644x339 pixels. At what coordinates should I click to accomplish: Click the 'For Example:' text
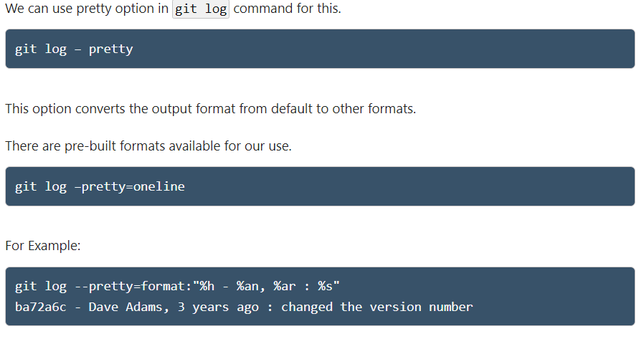[42, 246]
